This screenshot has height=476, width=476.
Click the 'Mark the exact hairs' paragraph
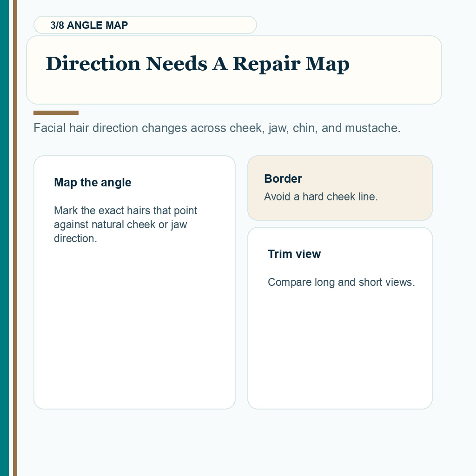pyautogui.click(x=126, y=225)
